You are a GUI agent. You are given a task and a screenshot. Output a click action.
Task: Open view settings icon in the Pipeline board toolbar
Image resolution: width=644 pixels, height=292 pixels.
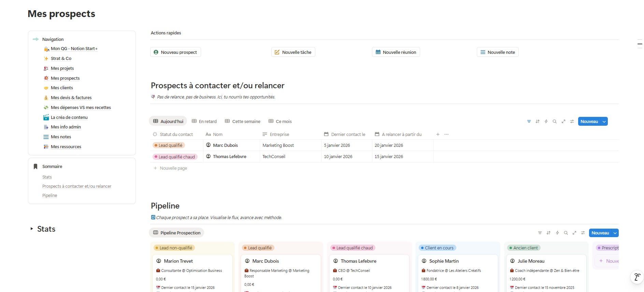pos(583,233)
